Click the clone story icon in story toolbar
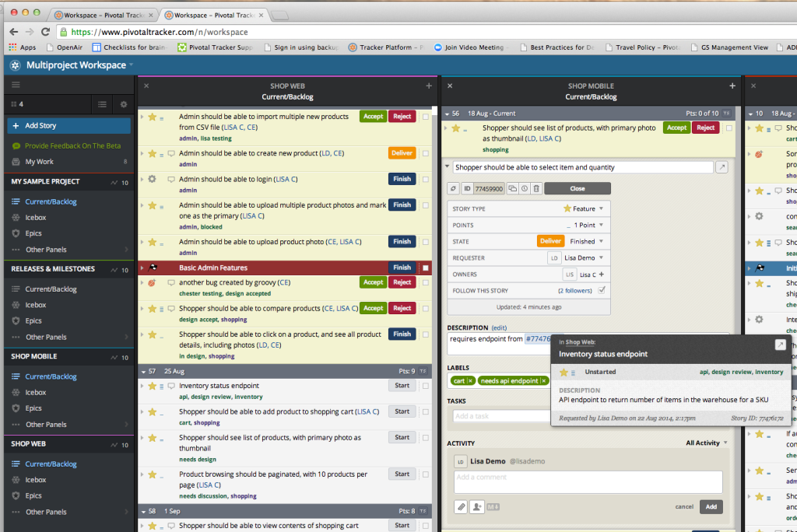 pyautogui.click(x=512, y=188)
